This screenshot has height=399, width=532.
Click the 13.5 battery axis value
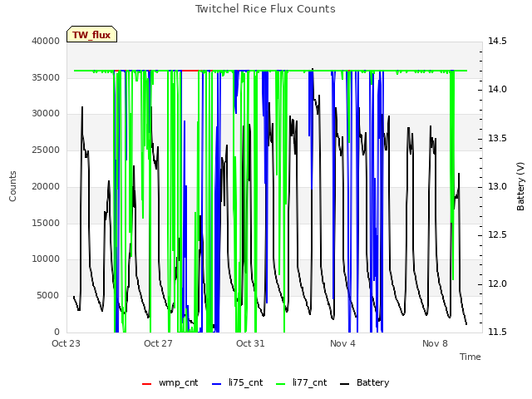point(497,139)
